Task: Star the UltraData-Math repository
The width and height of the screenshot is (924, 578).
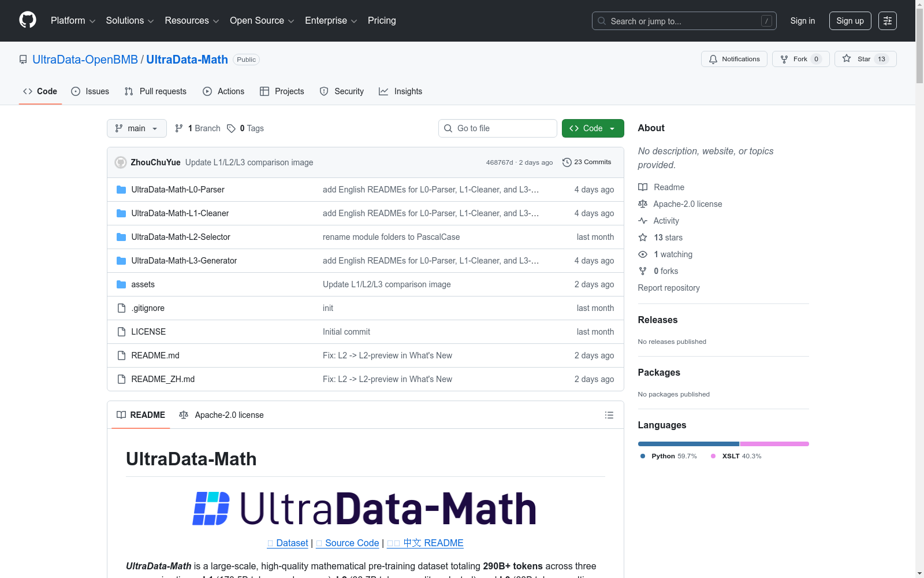Action: [866, 59]
